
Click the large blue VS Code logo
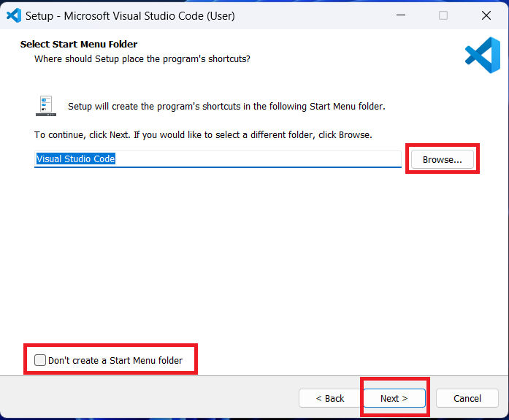pyautogui.click(x=482, y=56)
